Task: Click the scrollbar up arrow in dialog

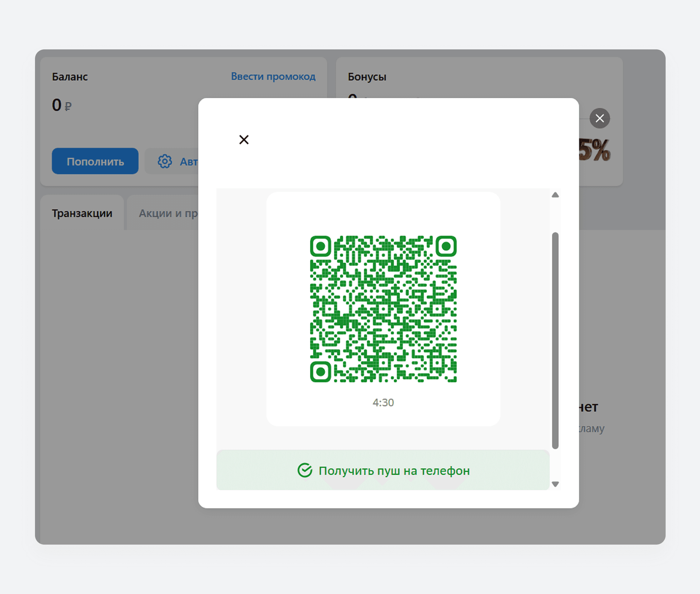Action: pyautogui.click(x=555, y=195)
